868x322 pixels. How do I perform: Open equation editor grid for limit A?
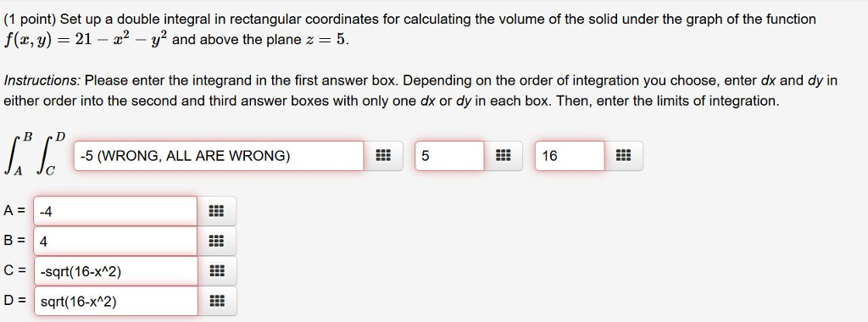click(x=216, y=211)
